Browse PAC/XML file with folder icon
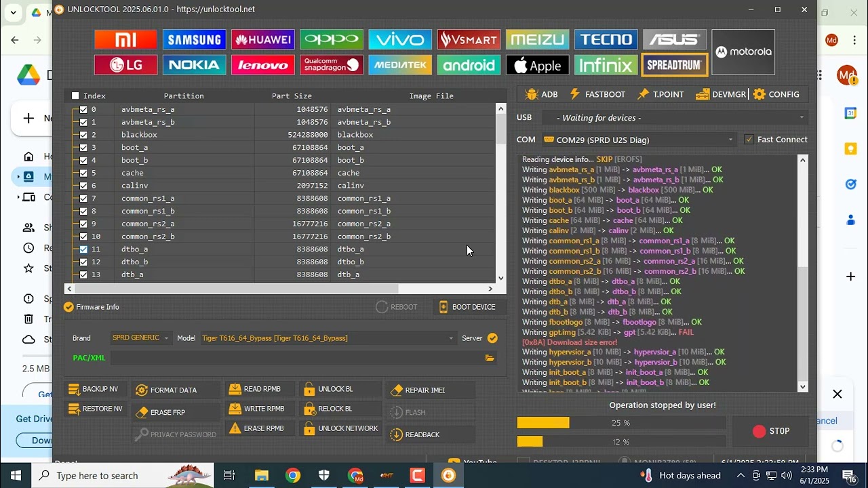Image resolution: width=868 pixels, height=488 pixels. (490, 358)
